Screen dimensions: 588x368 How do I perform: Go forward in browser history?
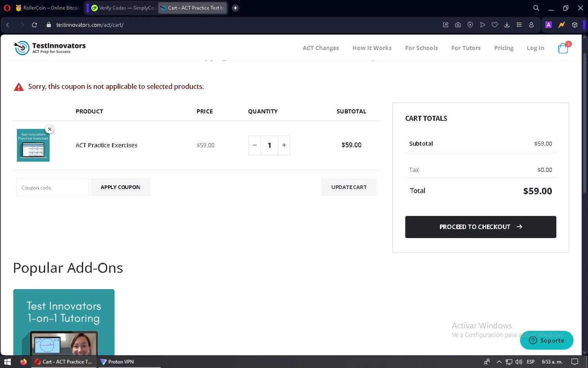click(22, 25)
